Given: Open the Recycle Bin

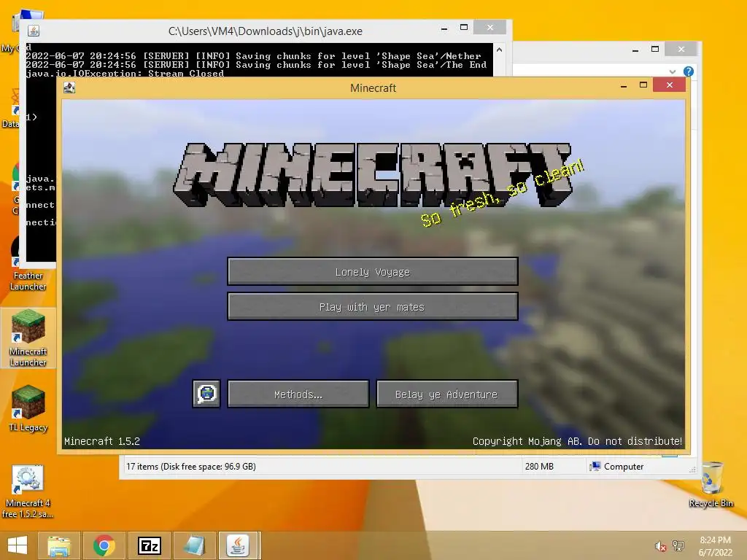Looking at the screenshot, I should point(711,484).
